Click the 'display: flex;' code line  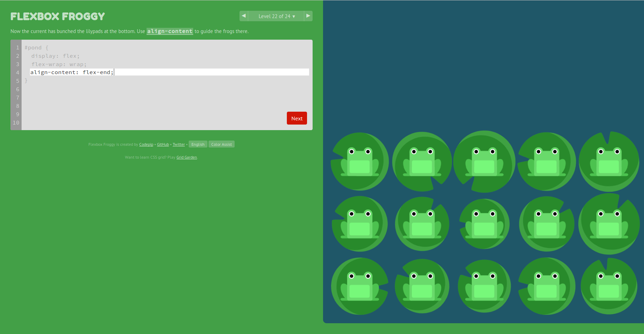pyautogui.click(x=56, y=56)
